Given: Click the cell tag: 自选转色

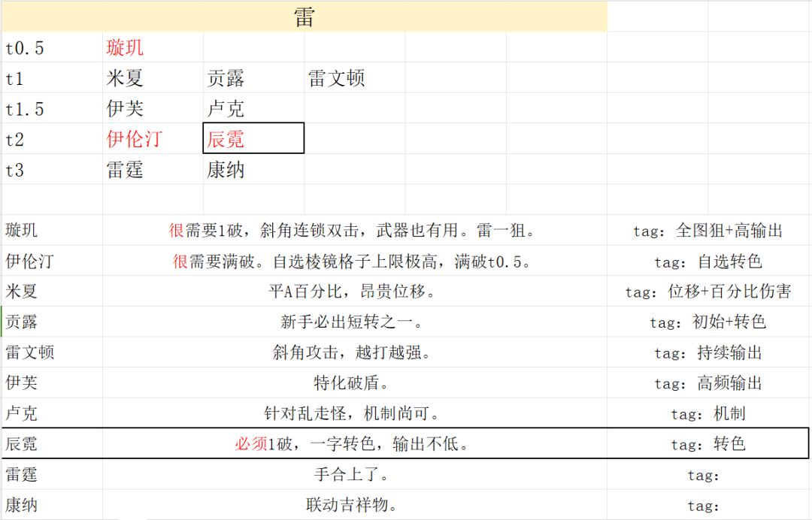Looking at the screenshot, I should [x=708, y=261].
